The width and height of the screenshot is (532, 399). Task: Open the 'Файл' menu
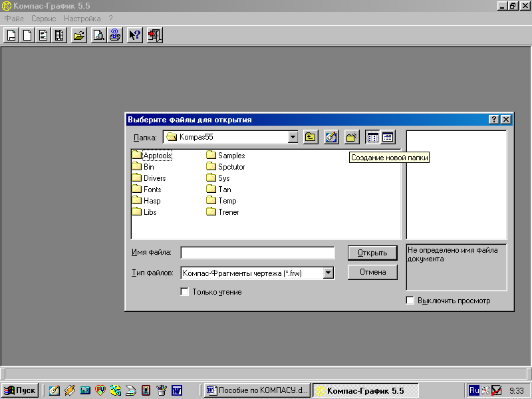coord(14,19)
